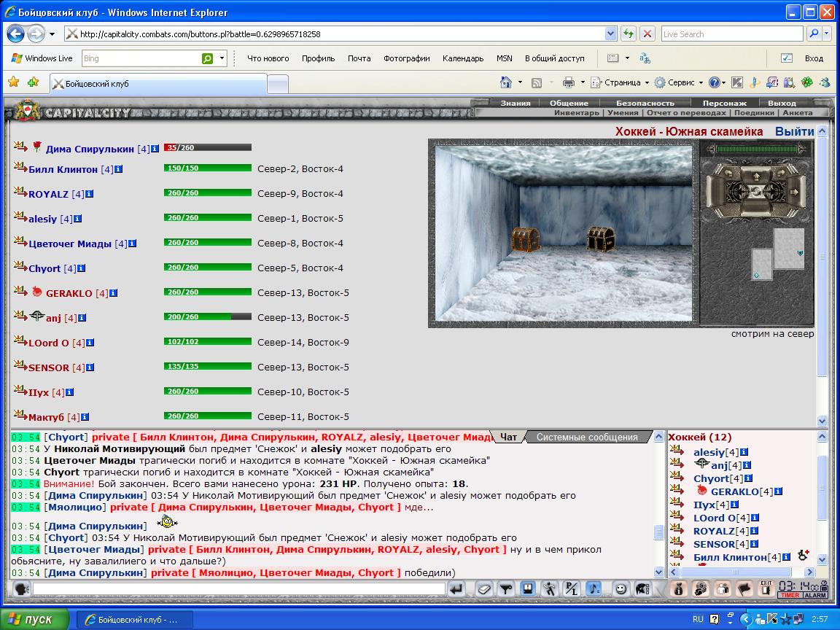Expand the IE Help dropdown
The width and height of the screenshot is (840, 630).
pyautogui.click(x=723, y=82)
